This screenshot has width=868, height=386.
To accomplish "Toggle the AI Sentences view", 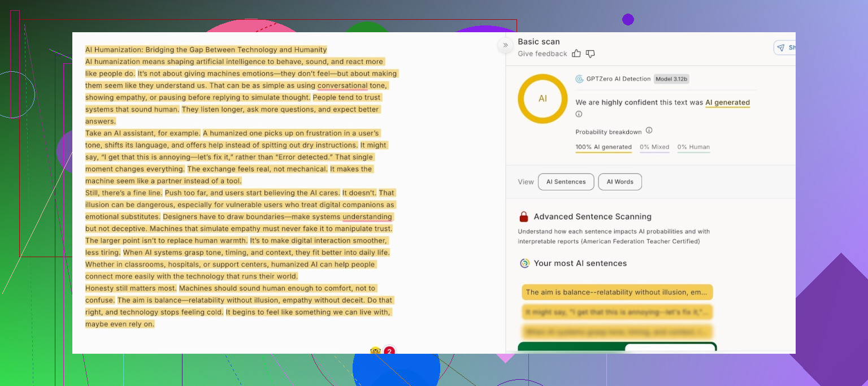I will (566, 182).
